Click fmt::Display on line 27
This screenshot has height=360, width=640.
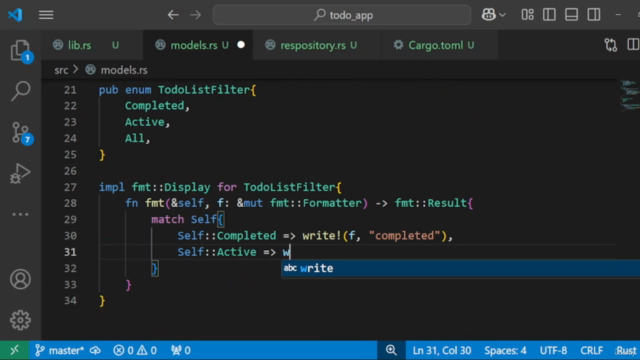171,187
